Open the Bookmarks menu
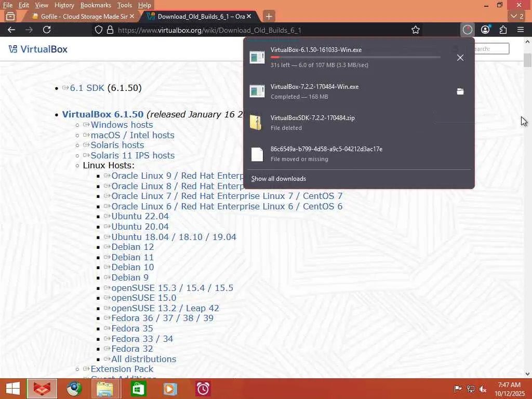The image size is (532, 399). 96,5
